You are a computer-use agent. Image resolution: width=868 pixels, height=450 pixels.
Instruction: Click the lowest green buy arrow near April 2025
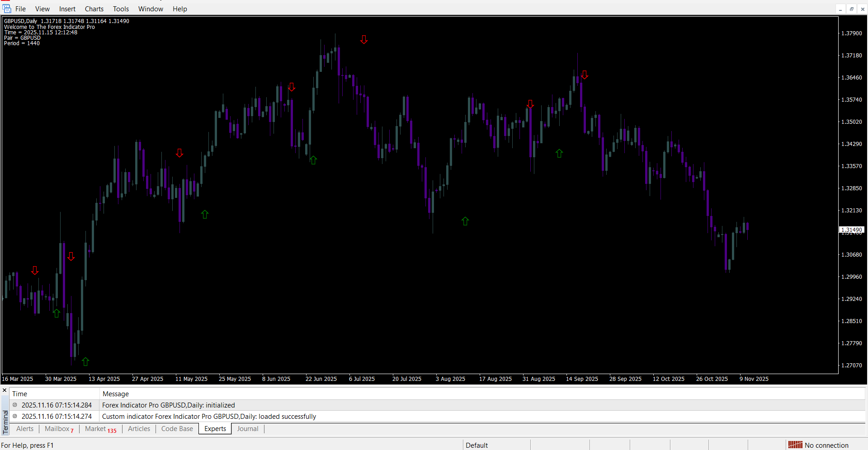click(85, 361)
